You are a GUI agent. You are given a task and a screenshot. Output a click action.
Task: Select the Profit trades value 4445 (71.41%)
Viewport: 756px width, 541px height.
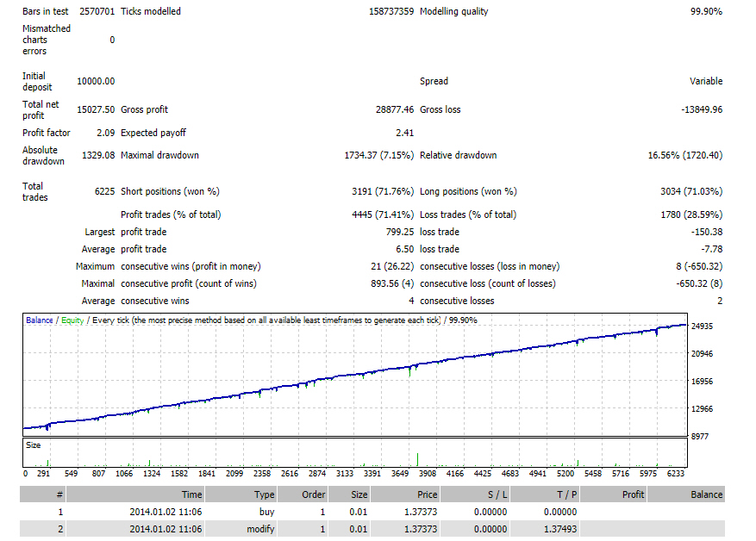[383, 215]
